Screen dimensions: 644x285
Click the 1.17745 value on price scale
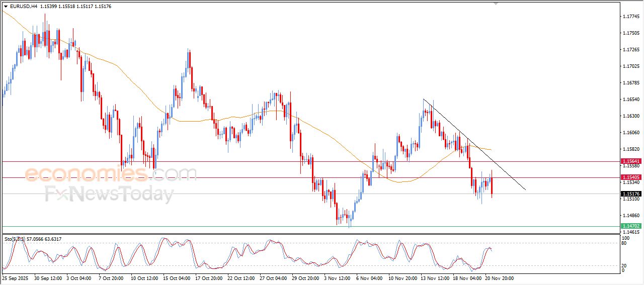pos(631,17)
